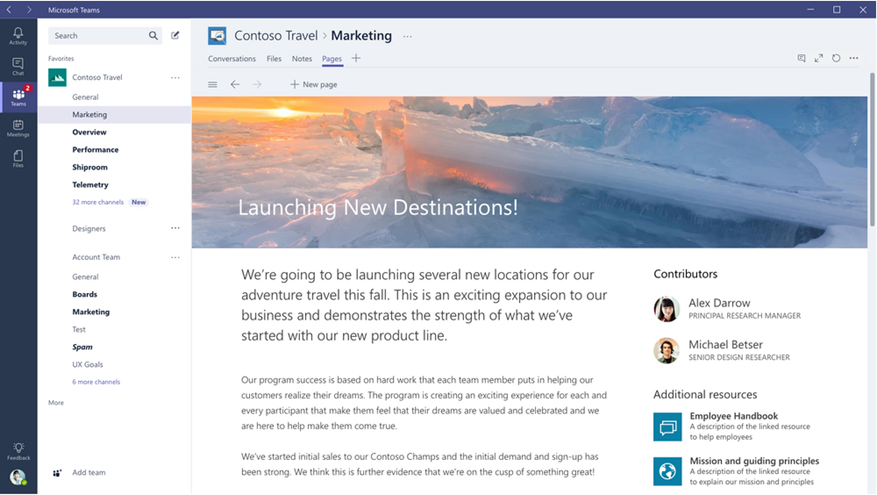Image resolution: width=877 pixels, height=495 pixels.
Task: Open Mission and guiding principles globe icon
Action: coord(667,471)
